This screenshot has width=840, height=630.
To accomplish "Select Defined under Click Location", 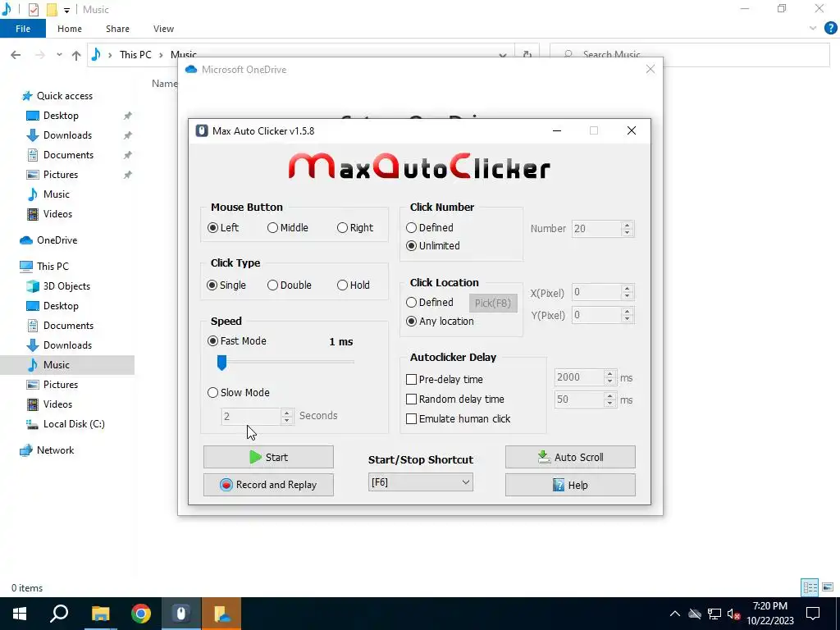I will click(430, 303).
